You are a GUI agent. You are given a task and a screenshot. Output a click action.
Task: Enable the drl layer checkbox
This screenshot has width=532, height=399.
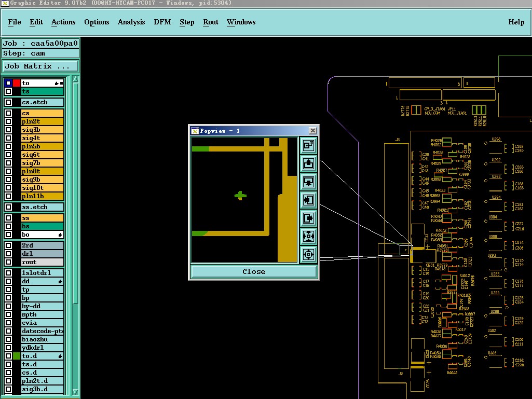[x=8, y=254]
